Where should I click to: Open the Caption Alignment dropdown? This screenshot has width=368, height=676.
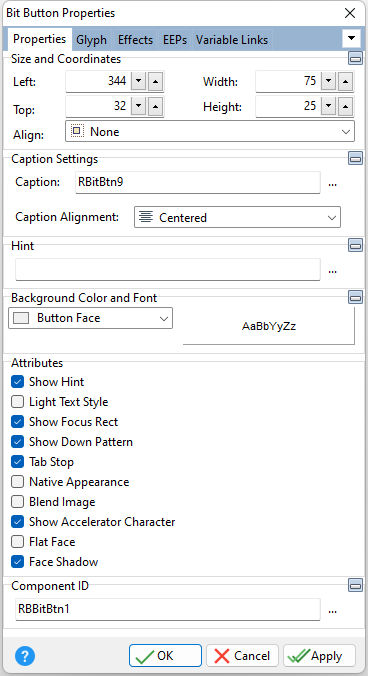tap(237, 217)
